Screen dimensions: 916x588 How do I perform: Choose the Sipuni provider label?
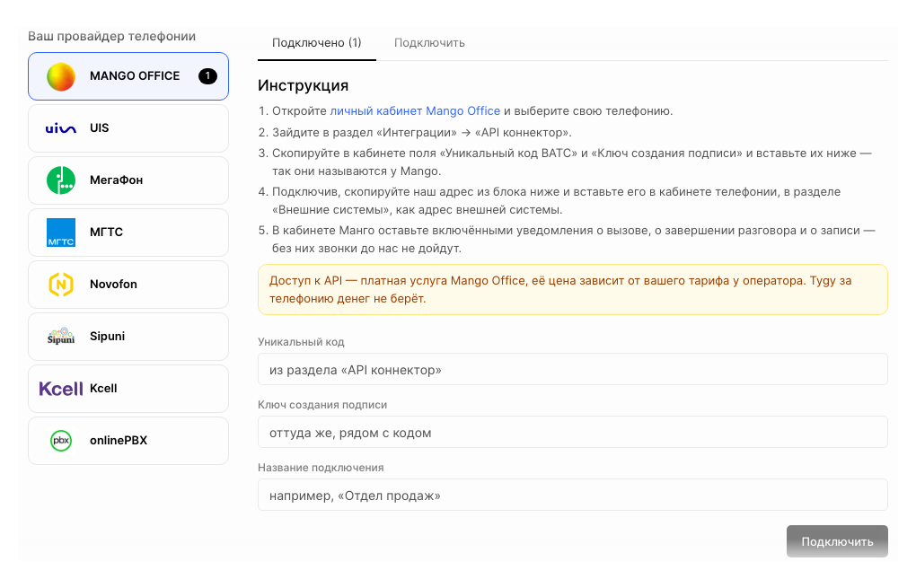coord(107,336)
